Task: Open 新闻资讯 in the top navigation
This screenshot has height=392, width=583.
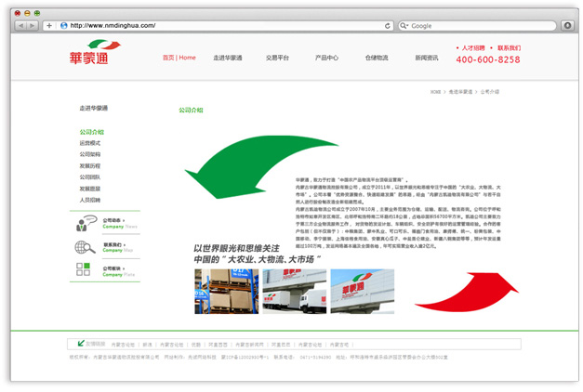Action: click(x=427, y=58)
